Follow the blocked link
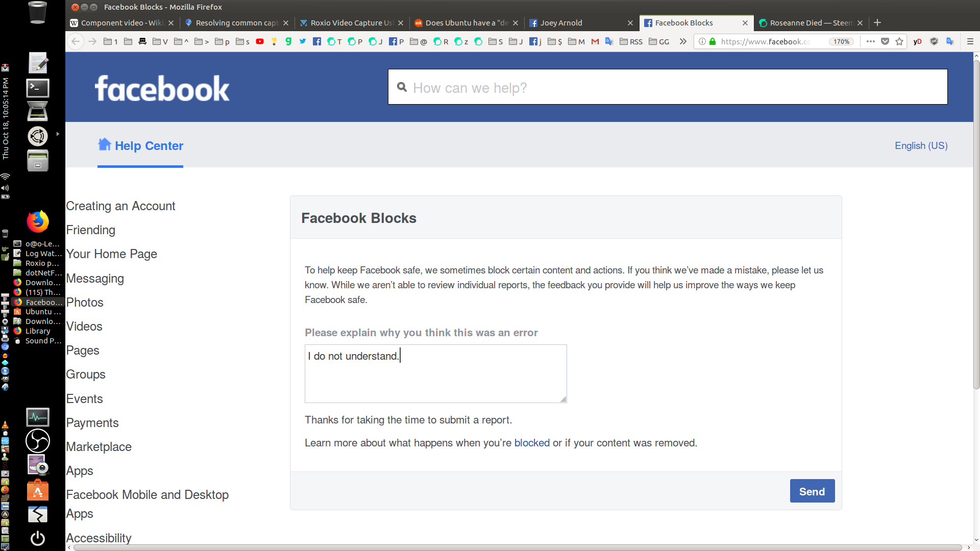 point(532,443)
